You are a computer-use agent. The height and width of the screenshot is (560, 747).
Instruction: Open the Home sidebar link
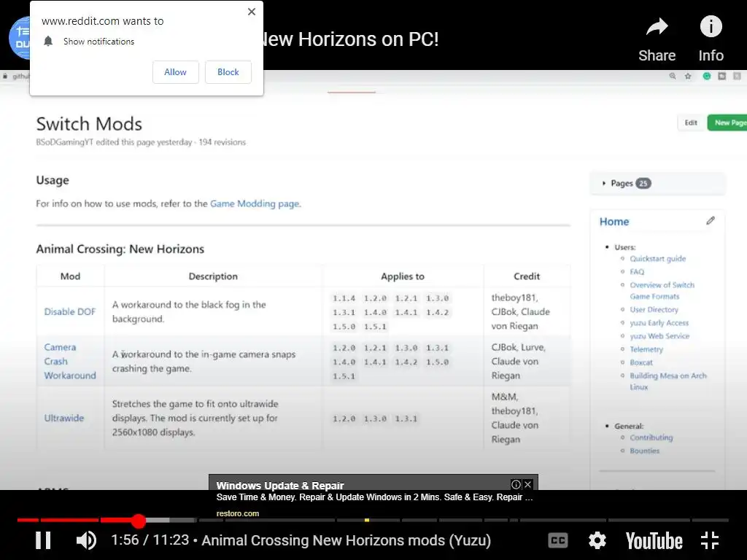point(614,222)
